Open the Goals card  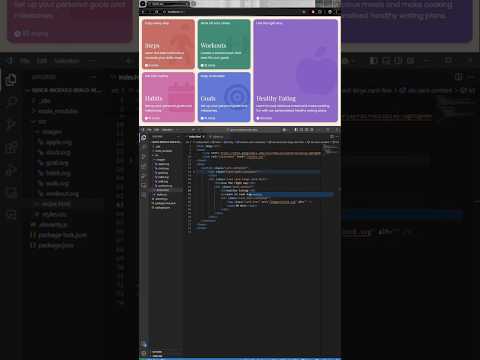tap(224, 97)
